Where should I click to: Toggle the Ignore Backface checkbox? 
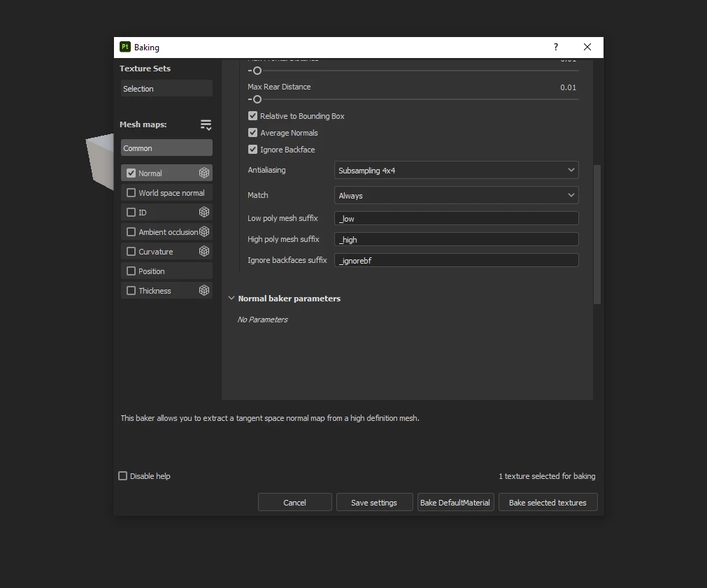[x=253, y=149]
